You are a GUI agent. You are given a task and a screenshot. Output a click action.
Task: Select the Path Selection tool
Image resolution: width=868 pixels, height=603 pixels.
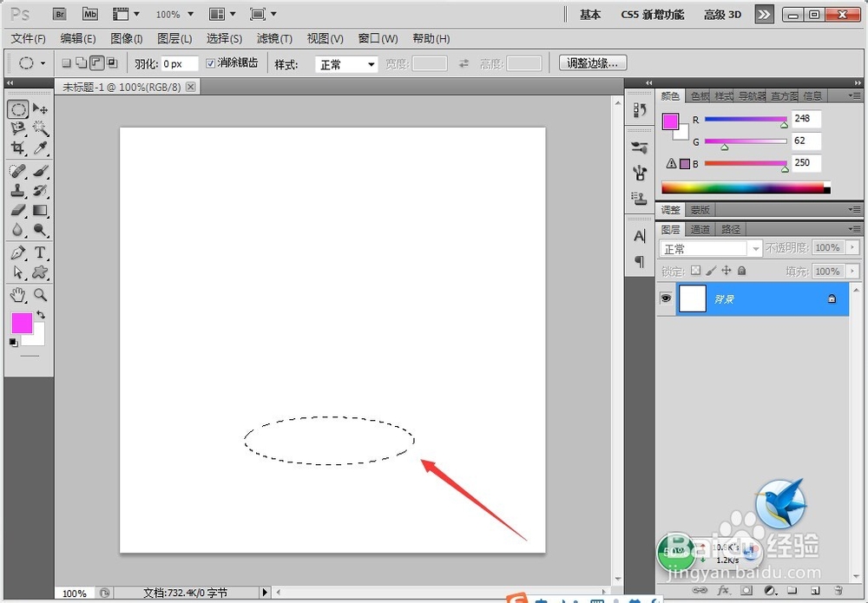17,272
